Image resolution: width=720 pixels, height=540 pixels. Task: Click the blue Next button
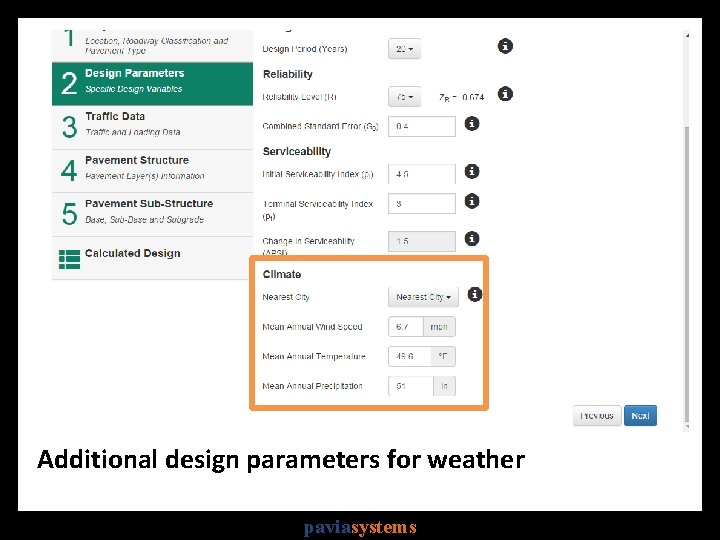click(640, 416)
